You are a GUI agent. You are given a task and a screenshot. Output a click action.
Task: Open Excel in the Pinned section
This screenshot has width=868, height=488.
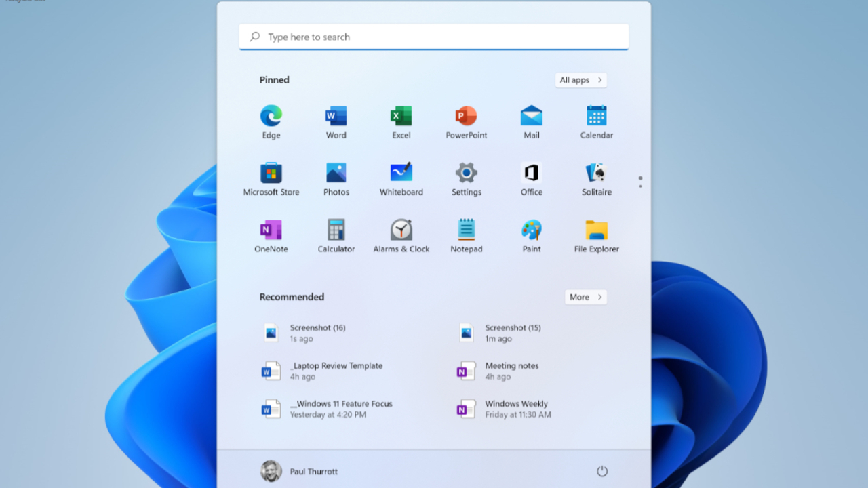(x=401, y=122)
